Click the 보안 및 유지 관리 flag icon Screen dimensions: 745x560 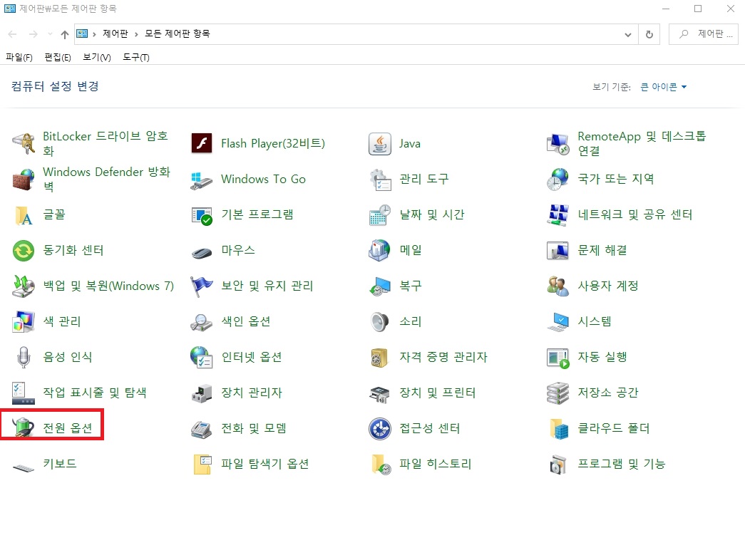(202, 286)
